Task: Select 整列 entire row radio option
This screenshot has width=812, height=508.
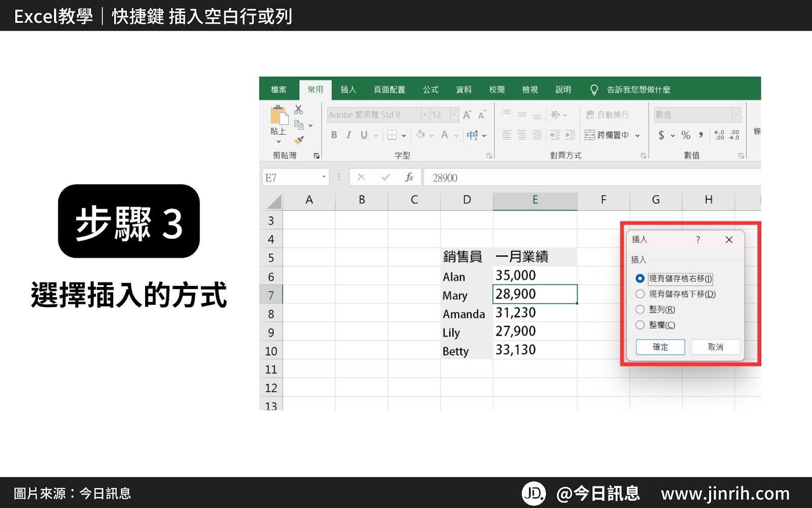Action: point(640,309)
